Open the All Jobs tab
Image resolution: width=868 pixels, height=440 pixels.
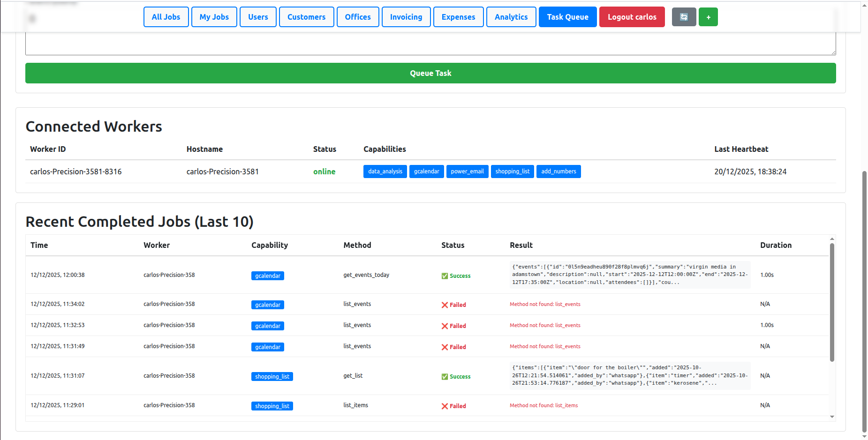tap(166, 17)
